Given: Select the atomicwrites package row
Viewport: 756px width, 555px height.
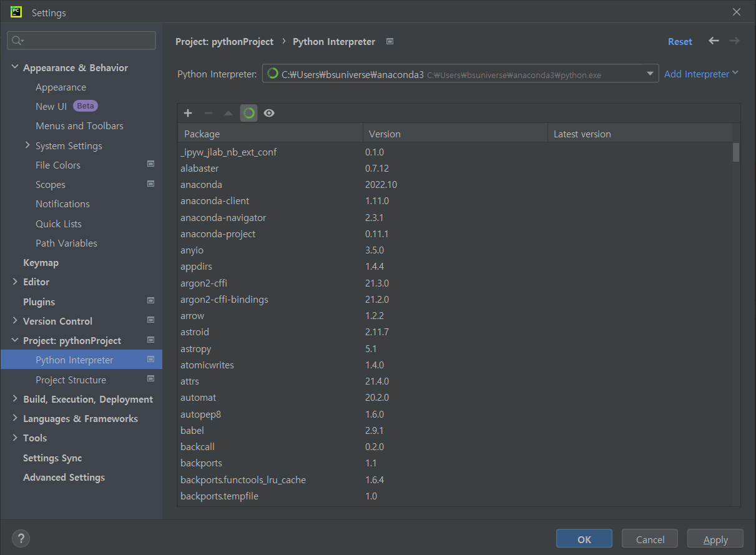Looking at the screenshot, I should point(455,365).
